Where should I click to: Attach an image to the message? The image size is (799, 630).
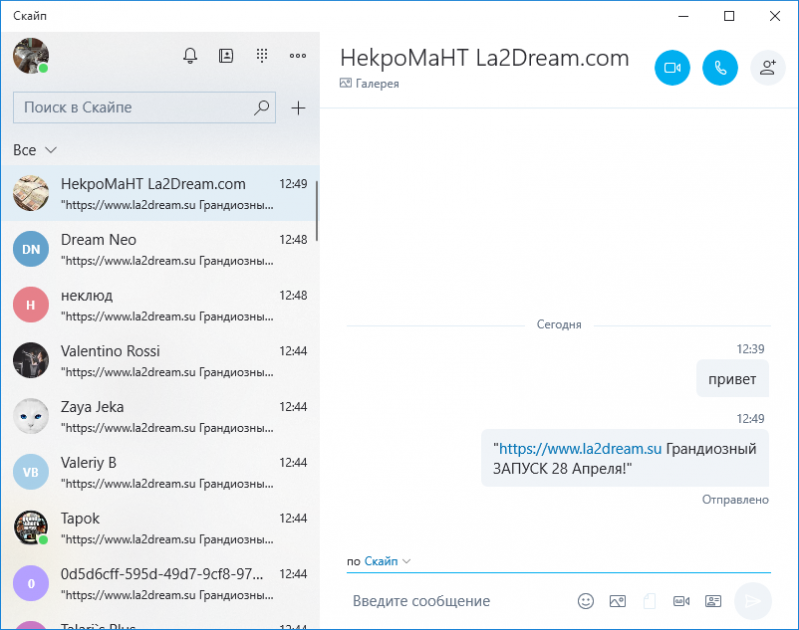pos(617,601)
